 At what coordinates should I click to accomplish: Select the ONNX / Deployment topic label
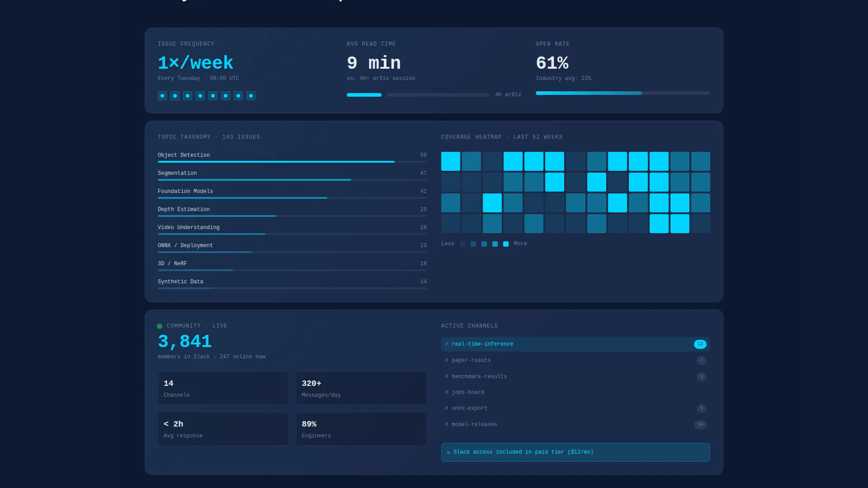[x=185, y=245]
